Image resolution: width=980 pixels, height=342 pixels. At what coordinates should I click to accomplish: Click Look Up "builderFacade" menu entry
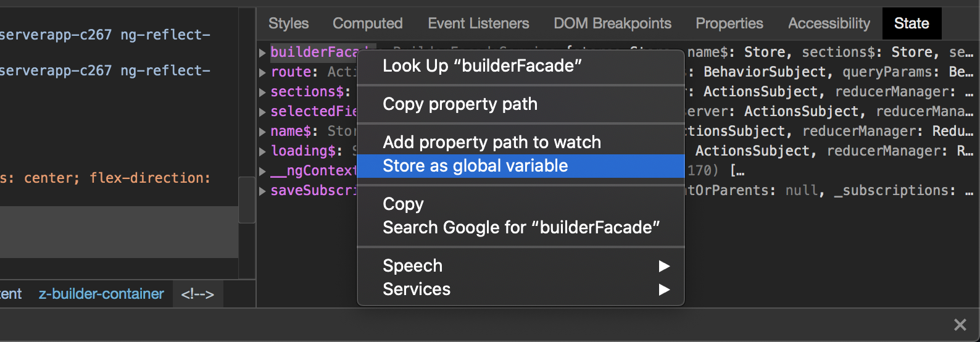pos(482,66)
